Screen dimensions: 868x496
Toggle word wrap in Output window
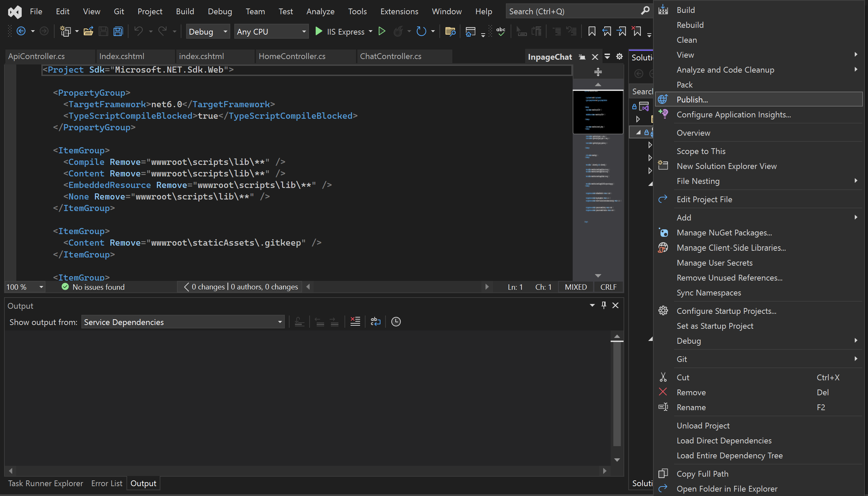(x=375, y=321)
